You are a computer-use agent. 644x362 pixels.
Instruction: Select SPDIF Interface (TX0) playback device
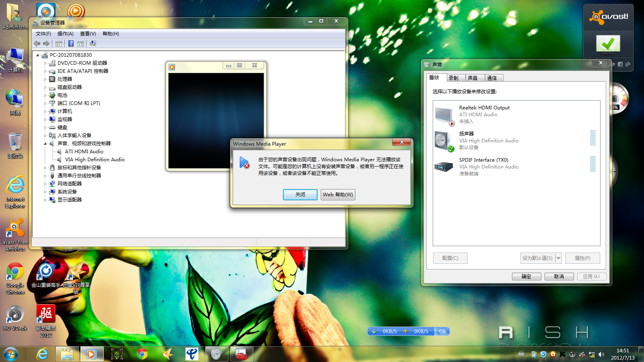click(x=516, y=167)
